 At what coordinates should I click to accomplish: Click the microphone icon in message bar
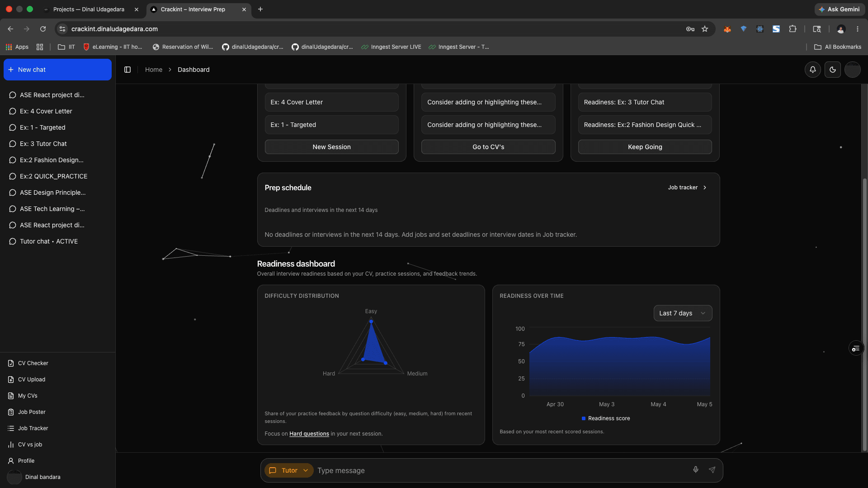pyautogui.click(x=696, y=470)
